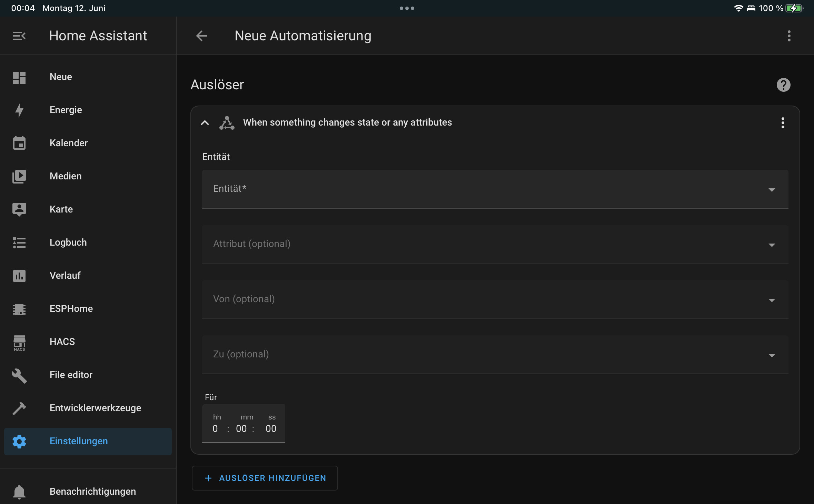The height and width of the screenshot is (504, 814).
Task: Click the trigger title text
Action: point(347,123)
